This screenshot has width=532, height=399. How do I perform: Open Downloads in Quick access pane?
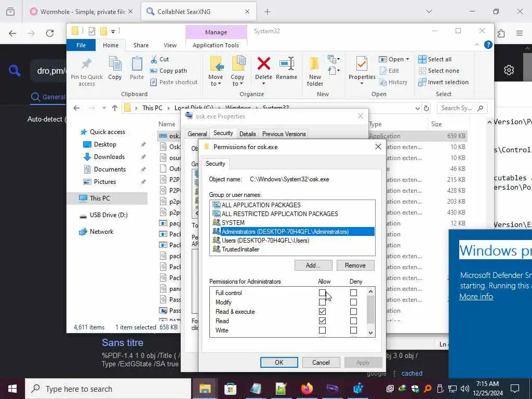(109, 157)
